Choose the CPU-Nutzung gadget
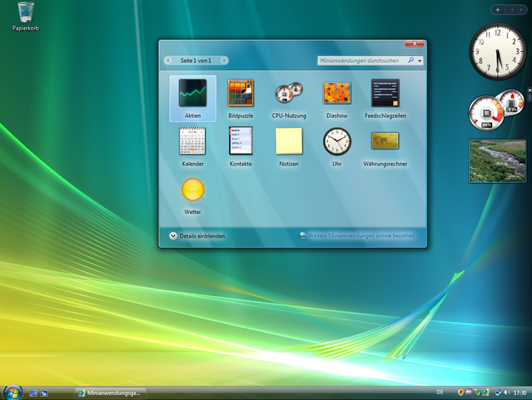This screenshot has height=400, width=532. 289,98
